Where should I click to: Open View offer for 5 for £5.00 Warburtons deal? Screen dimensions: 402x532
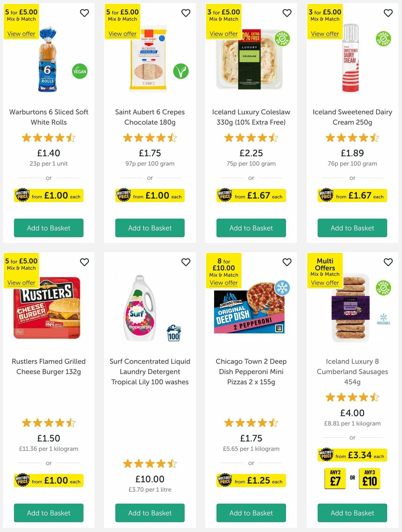point(21,34)
